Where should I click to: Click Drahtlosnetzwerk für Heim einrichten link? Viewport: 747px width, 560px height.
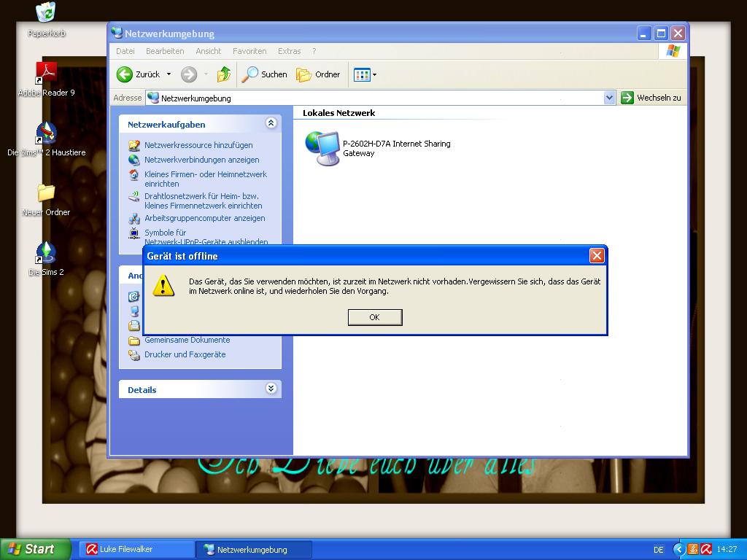tap(204, 201)
